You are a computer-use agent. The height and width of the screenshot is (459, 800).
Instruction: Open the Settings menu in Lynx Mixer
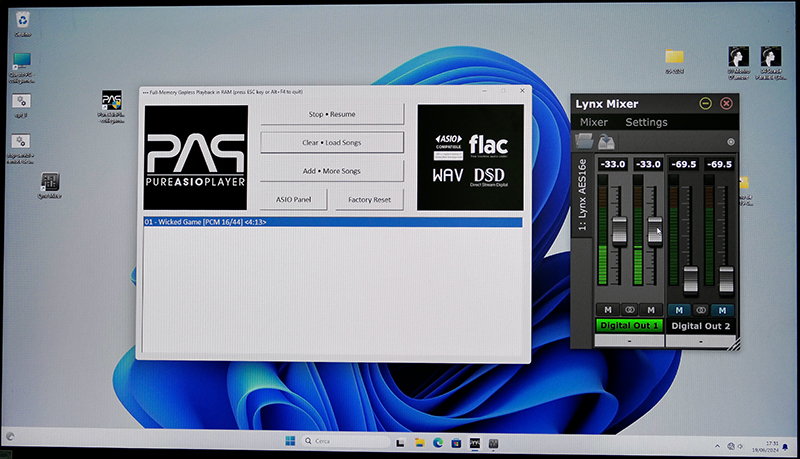[646, 122]
